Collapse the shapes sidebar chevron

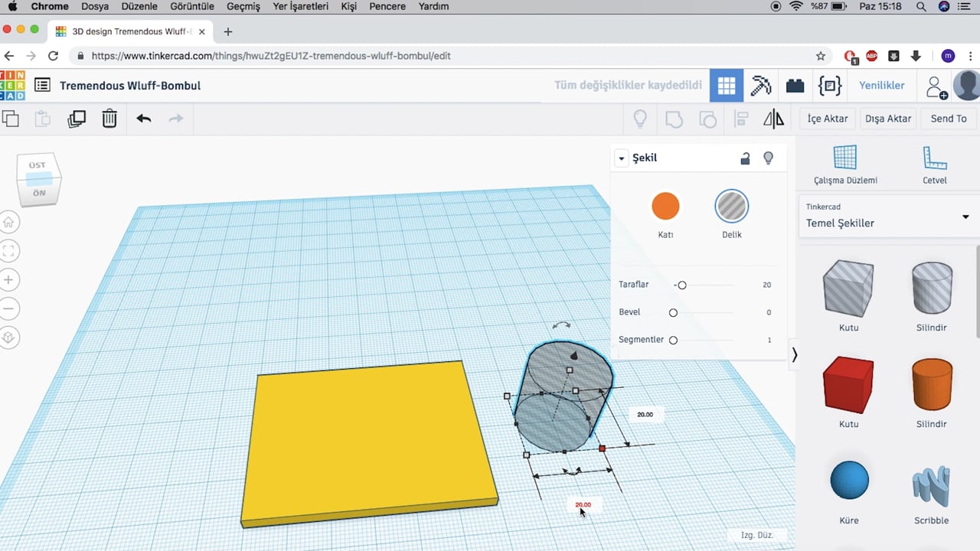(x=795, y=355)
